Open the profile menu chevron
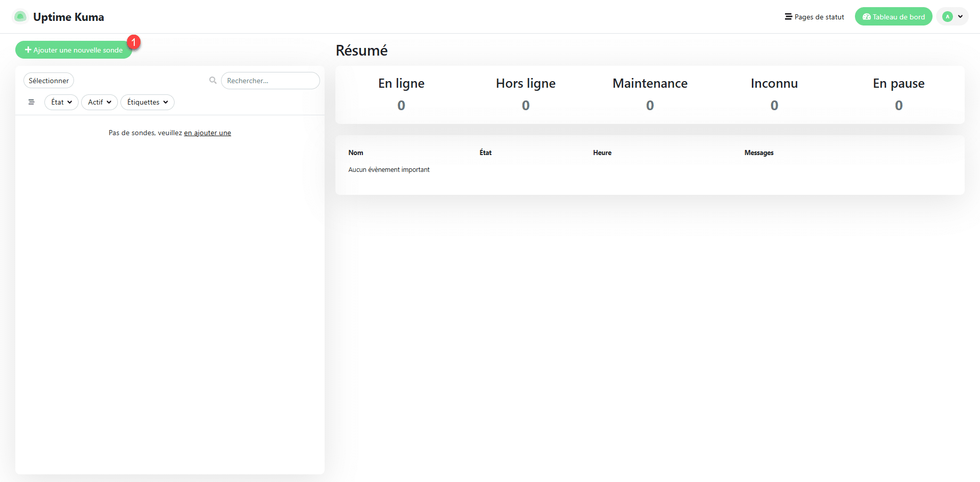The image size is (980, 482). pos(960,17)
